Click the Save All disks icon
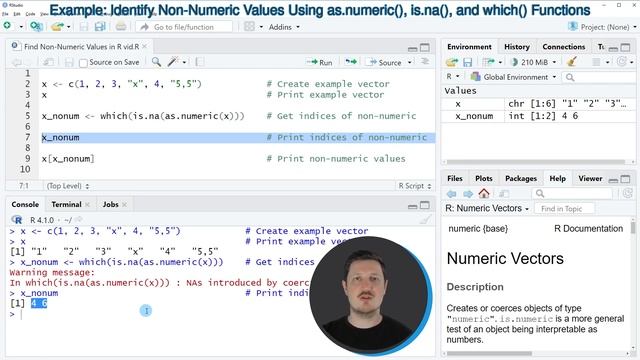This screenshot has height=360, width=640. pyautogui.click(x=100, y=27)
